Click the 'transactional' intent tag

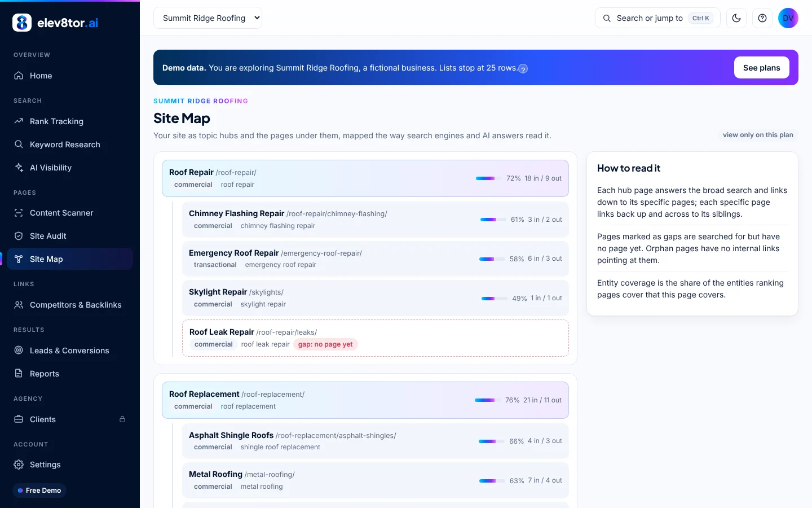click(x=215, y=265)
